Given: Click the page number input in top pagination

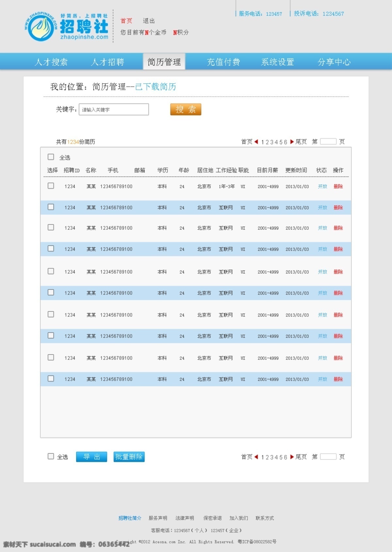Looking at the screenshot, I should pos(328,141).
